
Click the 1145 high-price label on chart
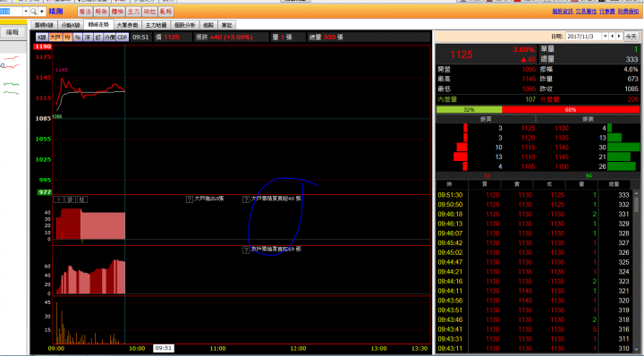click(x=62, y=70)
